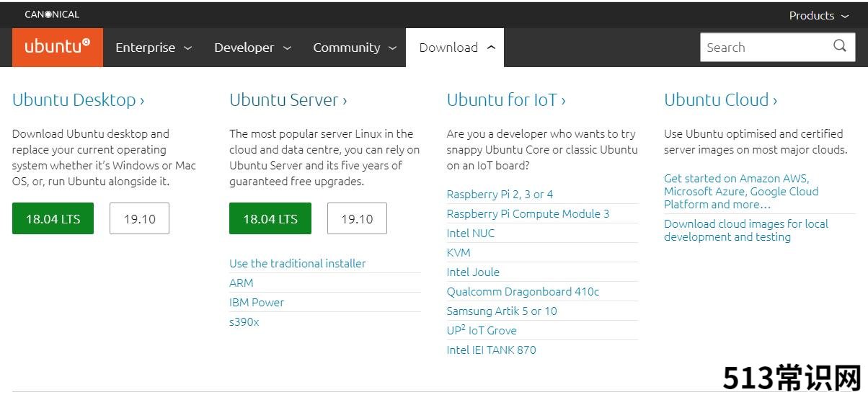Download Ubuntu Desktop 19.10

pyautogui.click(x=139, y=218)
